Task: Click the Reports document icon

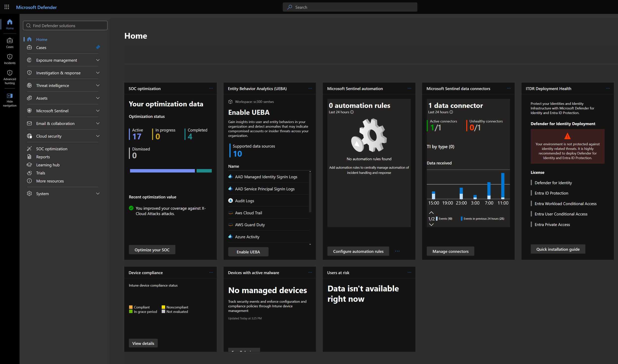Action: pyautogui.click(x=29, y=157)
